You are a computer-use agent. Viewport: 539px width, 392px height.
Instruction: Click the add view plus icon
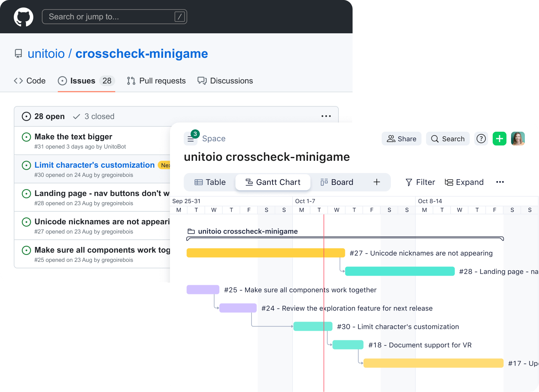click(377, 182)
